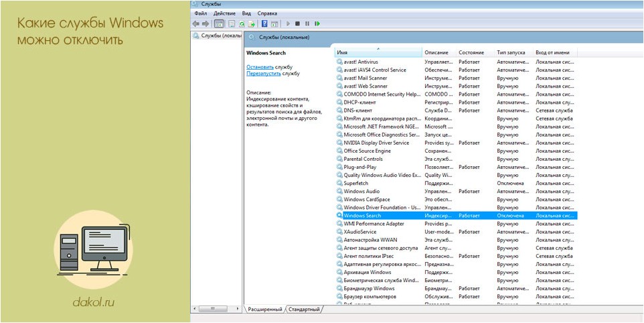This screenshot has width=644, height=323.
Task: Select the Браузер компьютеров service
Action: pyautogui.click(x=457, y=296)
